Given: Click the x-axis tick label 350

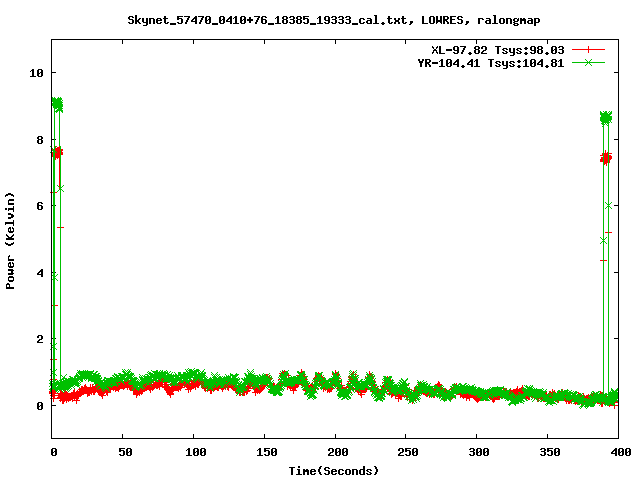Looking at the screenshot, I should pyautogui.click(x=550, y=452).
